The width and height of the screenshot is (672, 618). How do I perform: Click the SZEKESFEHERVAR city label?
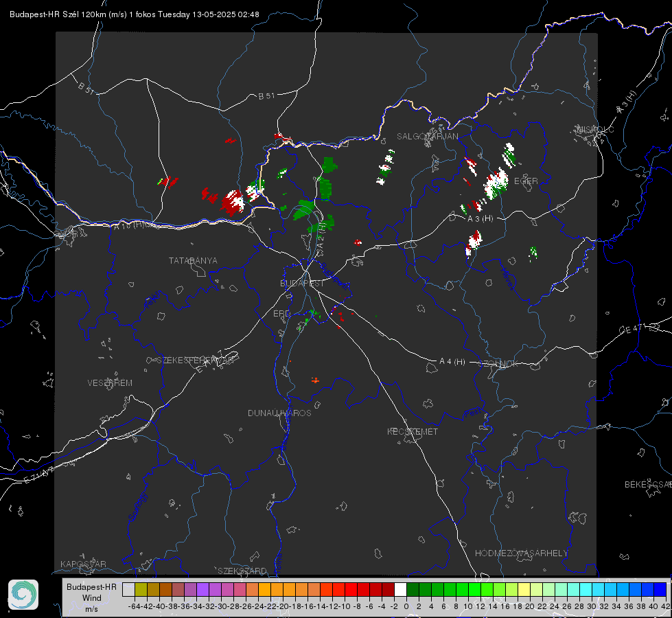click(x=196, y=360)
